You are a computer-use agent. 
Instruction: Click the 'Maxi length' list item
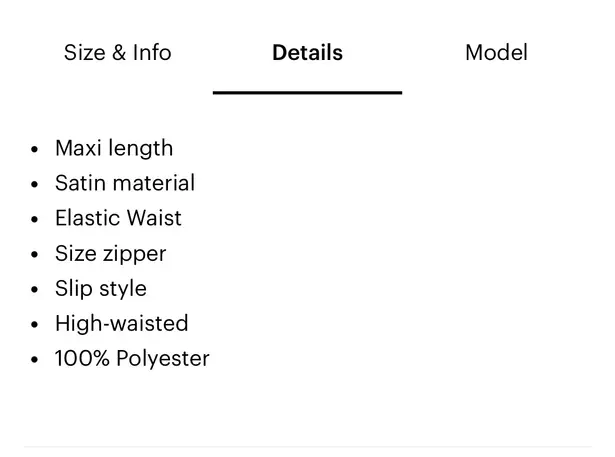(114, 149)
